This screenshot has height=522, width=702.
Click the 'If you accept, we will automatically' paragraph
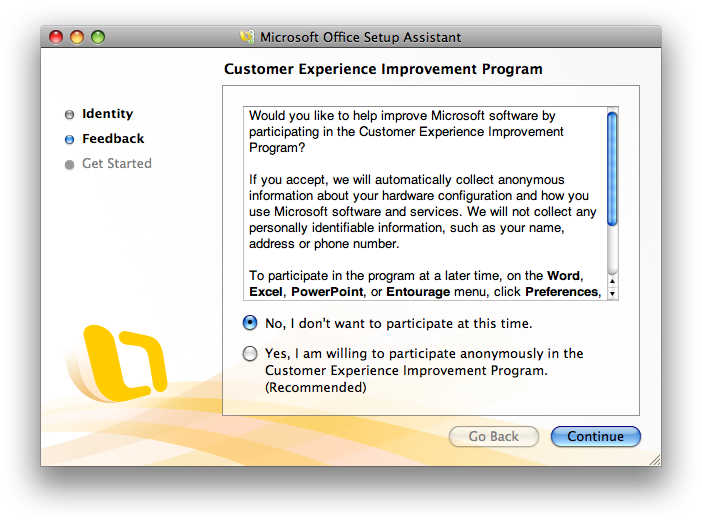[423, 212]
